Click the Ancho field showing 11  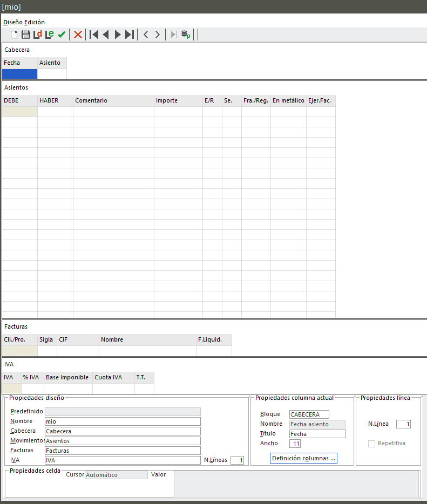coord(295,444)
